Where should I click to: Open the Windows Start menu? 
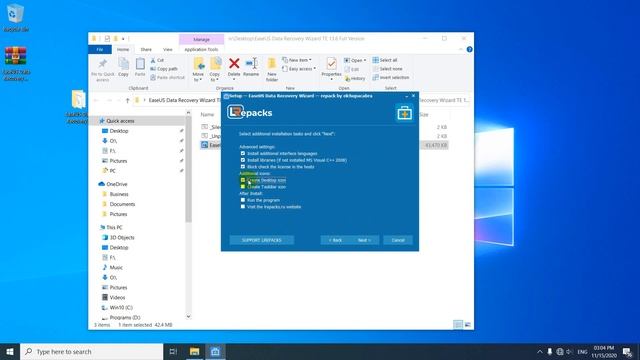pos(10,351)
